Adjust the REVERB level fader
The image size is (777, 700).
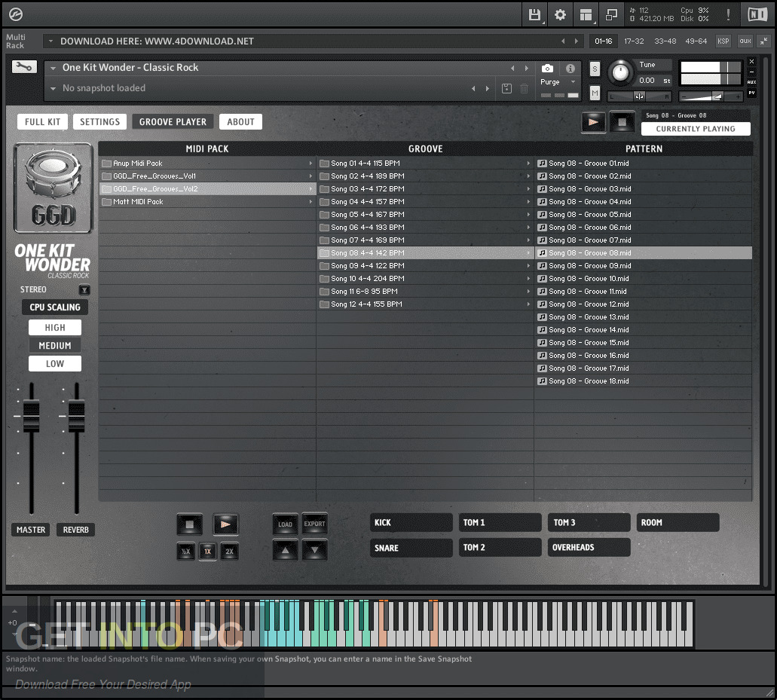tap(76, 416)
